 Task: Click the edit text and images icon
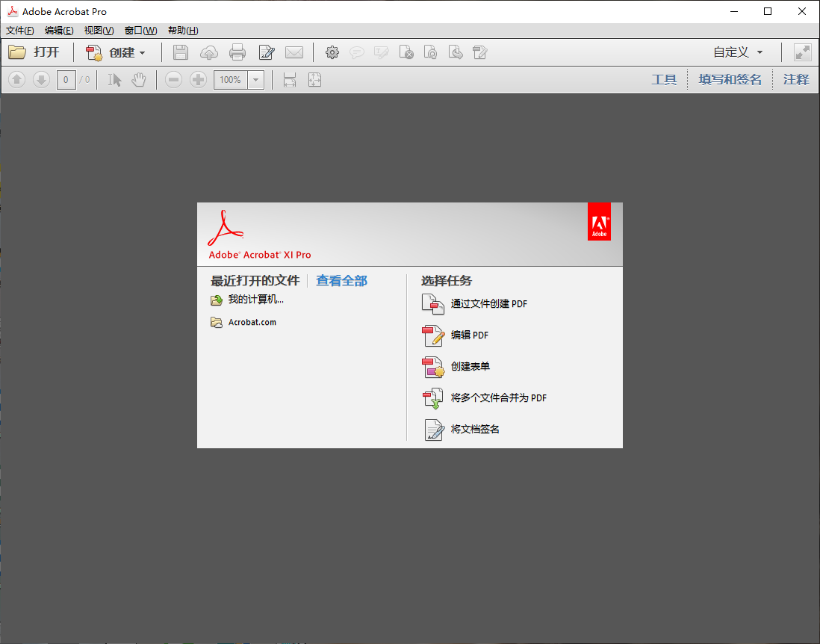click(x=479, y=52)
